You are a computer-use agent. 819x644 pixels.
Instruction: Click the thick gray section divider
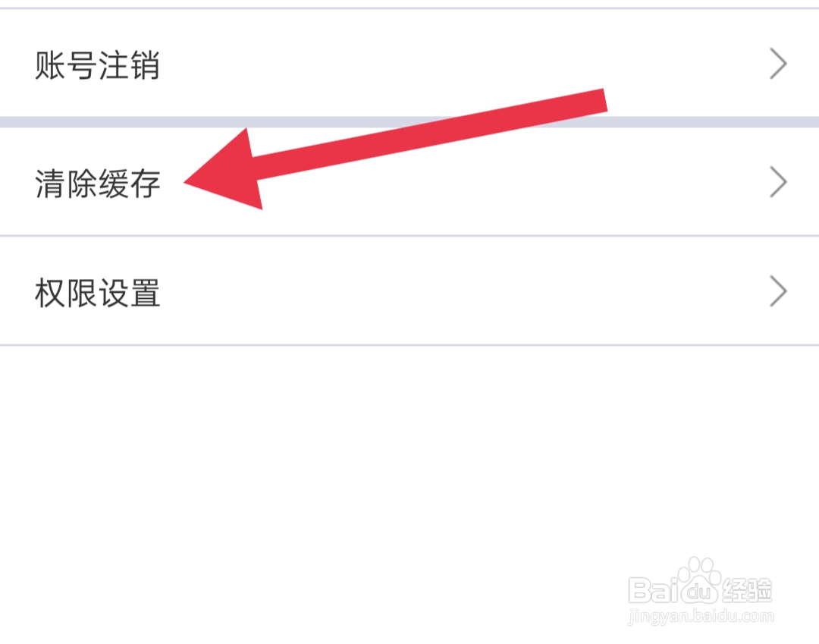tap(409, 121)
